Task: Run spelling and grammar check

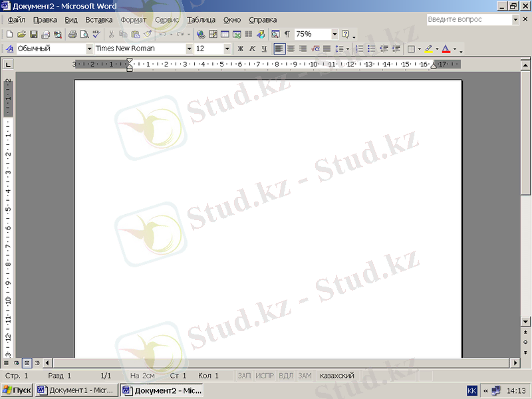Action: [x=96, y=35]
